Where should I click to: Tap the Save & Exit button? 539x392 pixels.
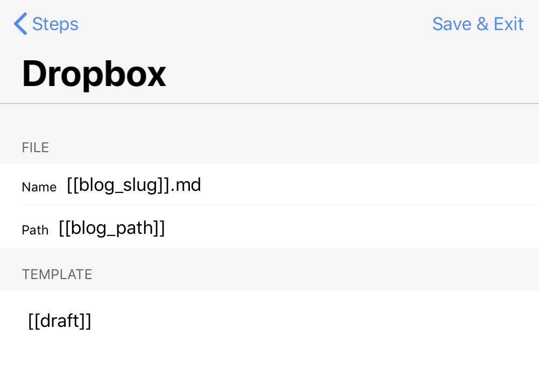click(478, 24)
